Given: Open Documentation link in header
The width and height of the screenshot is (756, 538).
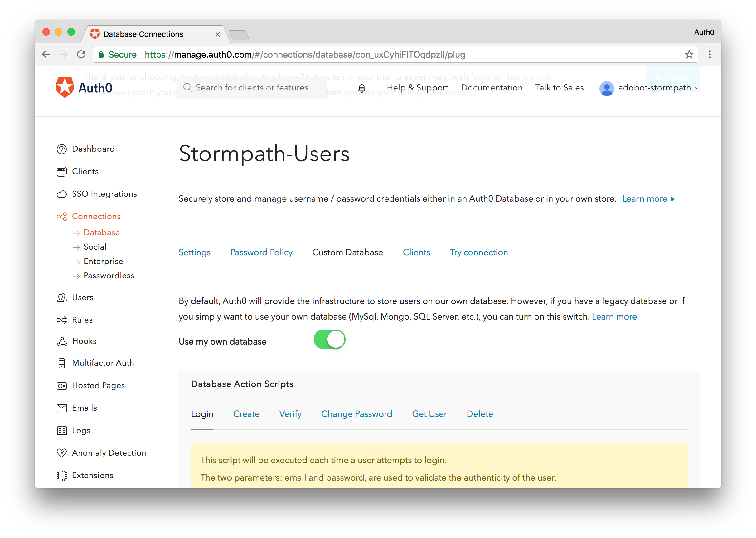Looking at the screenshot, I should click(x=491, y=87).
